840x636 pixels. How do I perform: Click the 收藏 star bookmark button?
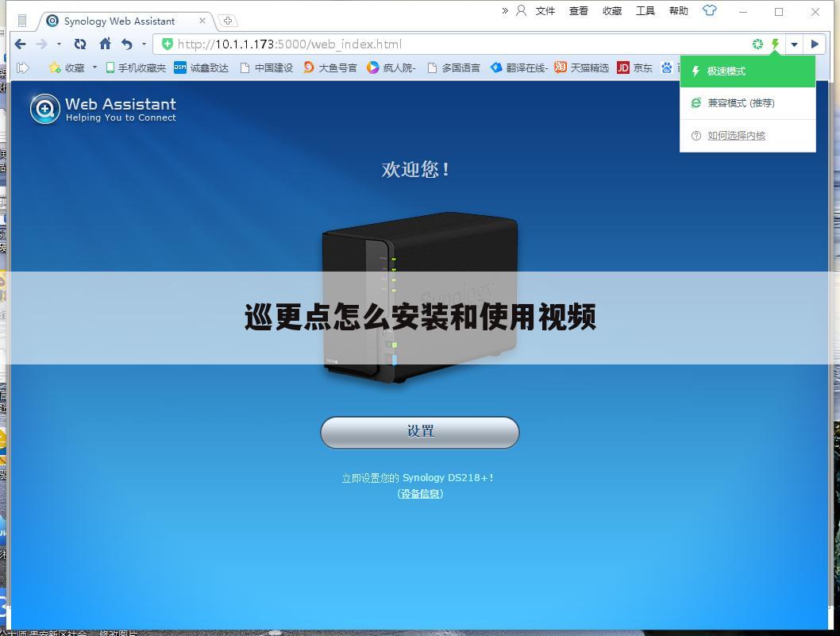[x=66, y=67]
